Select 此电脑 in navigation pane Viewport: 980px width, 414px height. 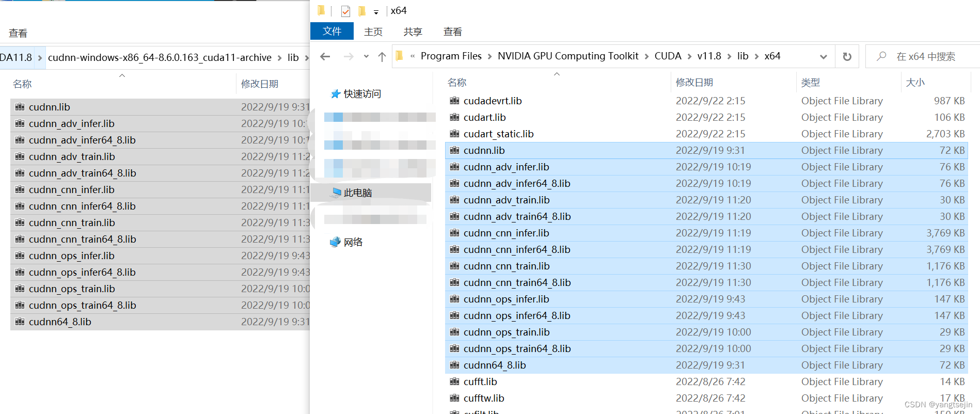coord(357,193)
